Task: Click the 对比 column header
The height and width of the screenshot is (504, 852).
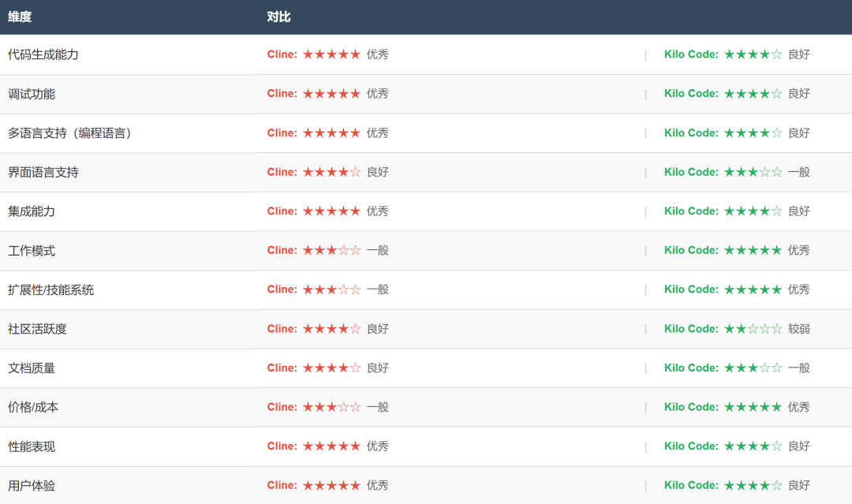Action: (x=555, y=17)
